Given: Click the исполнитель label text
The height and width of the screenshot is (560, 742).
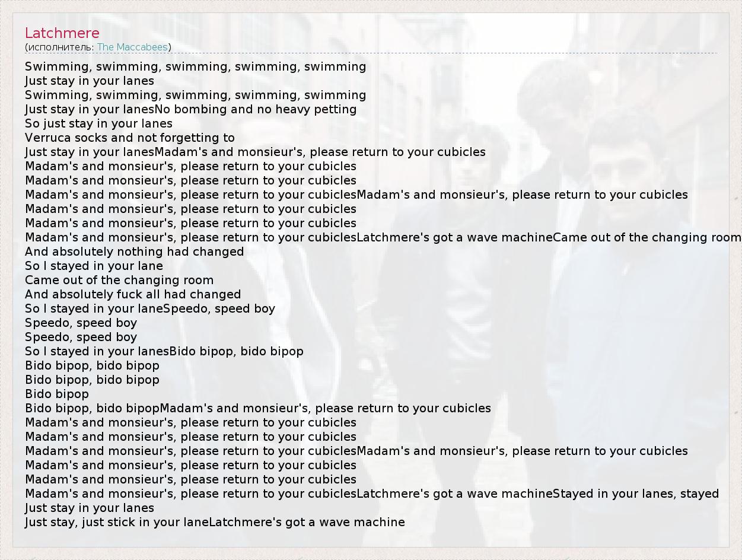Looking at the screenshot, I should coord(59,47).
